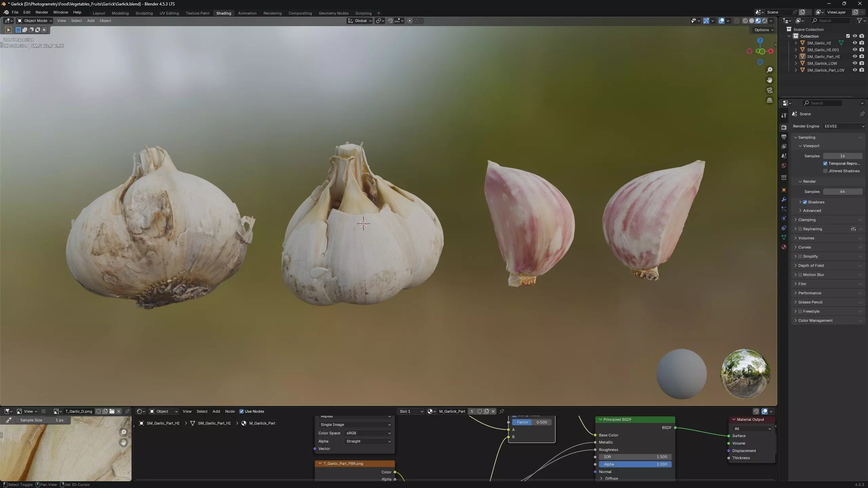Exclude Collection from view layer checkbox
Screen dimensions: 868x488
848,36
